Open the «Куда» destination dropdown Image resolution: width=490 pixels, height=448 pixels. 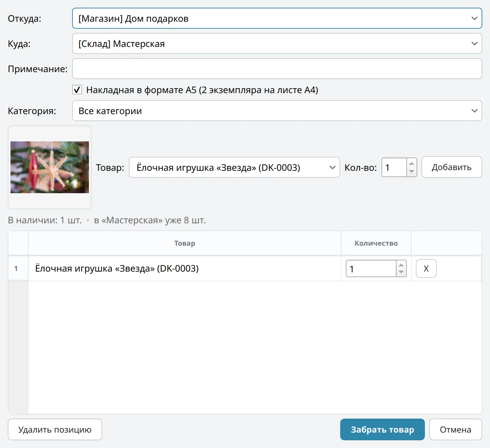(x=277, y=43)
